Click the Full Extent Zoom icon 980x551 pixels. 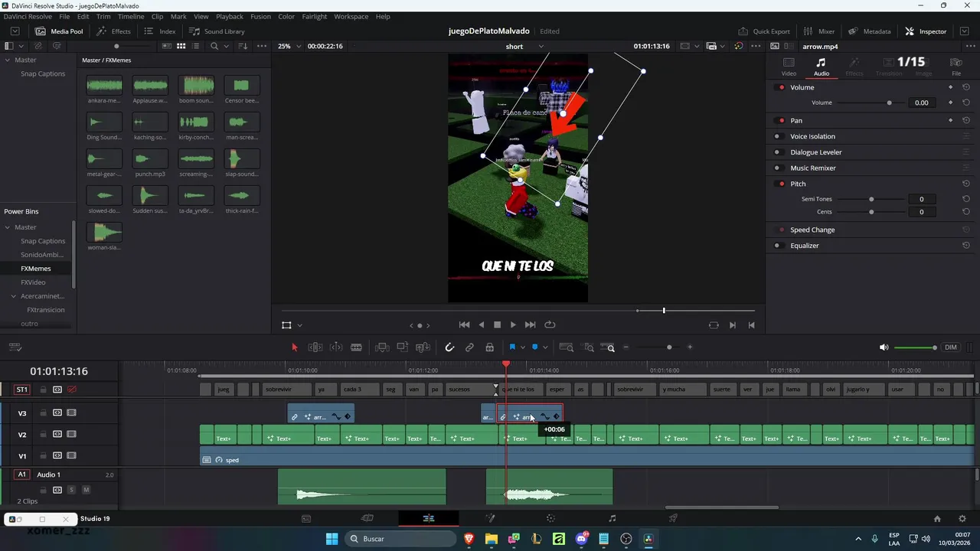tap(567, 347)
